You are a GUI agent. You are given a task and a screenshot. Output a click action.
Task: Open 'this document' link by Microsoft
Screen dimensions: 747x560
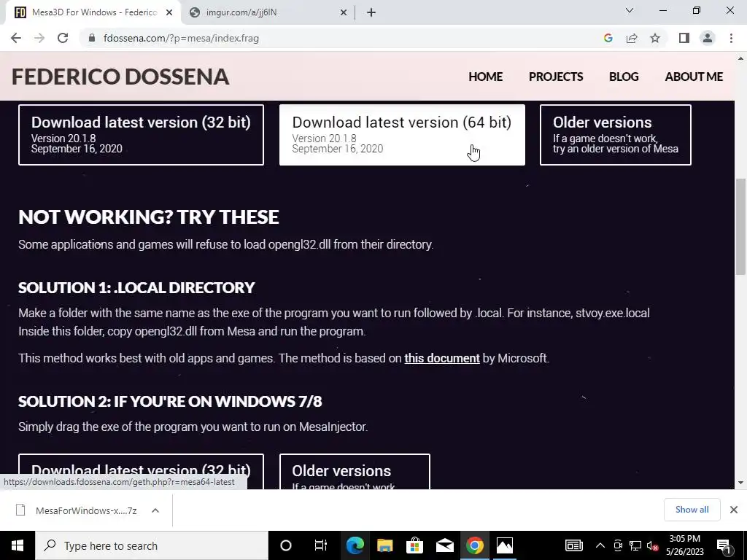tap(442, 358)
